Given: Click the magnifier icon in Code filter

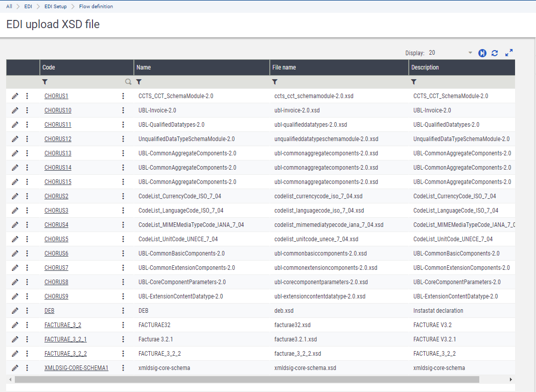Looking at the screenshot, I should click(128, 82).
